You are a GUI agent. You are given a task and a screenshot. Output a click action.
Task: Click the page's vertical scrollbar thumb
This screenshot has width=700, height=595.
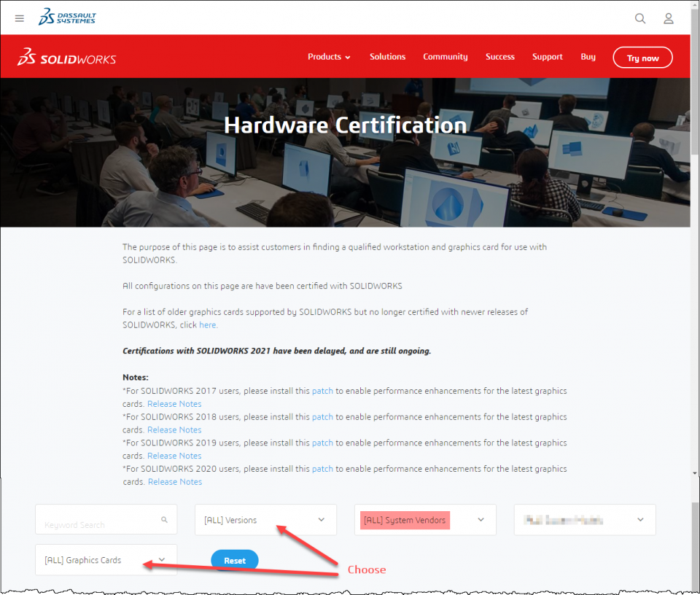(x=695, y=81)
